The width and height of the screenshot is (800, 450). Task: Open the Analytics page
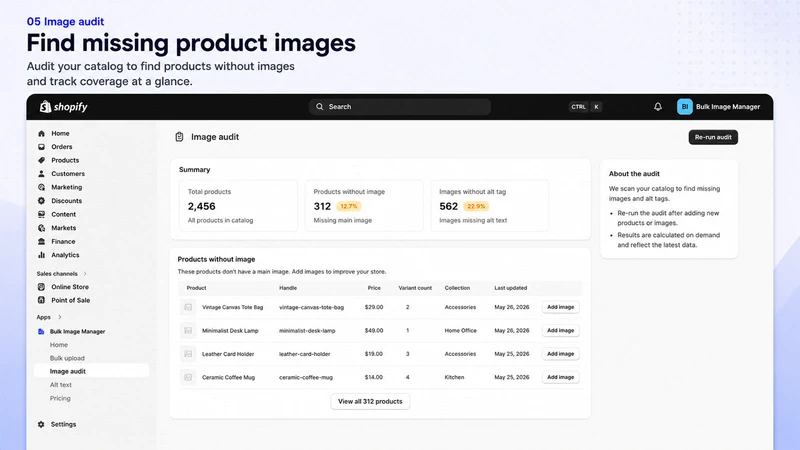click(x=65, y=255)
